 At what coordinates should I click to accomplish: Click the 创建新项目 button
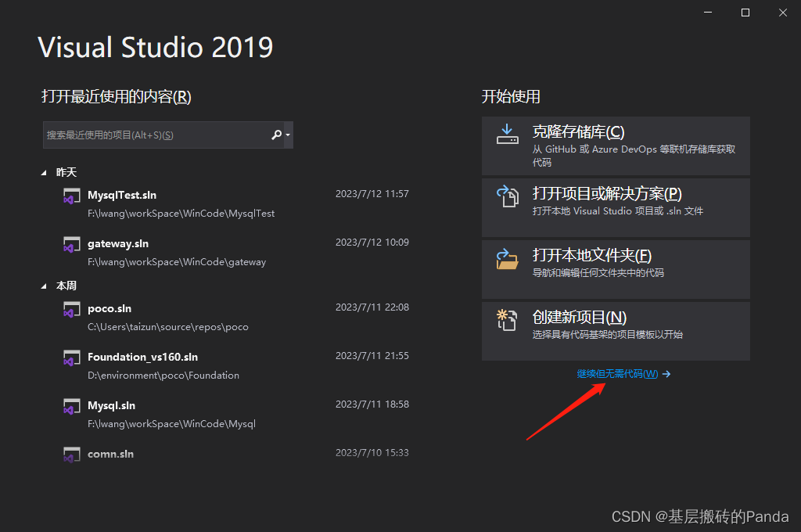pyautogui.click(x=616, y=331)
